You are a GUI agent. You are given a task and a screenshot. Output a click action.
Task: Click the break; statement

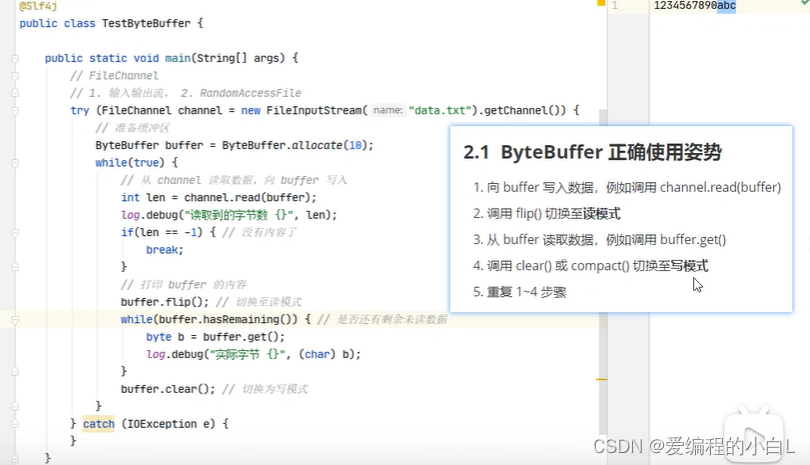(165, 250)
